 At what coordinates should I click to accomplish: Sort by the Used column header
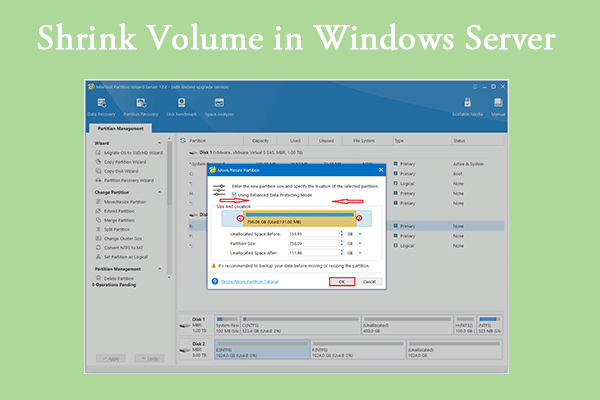coord(295,140)
